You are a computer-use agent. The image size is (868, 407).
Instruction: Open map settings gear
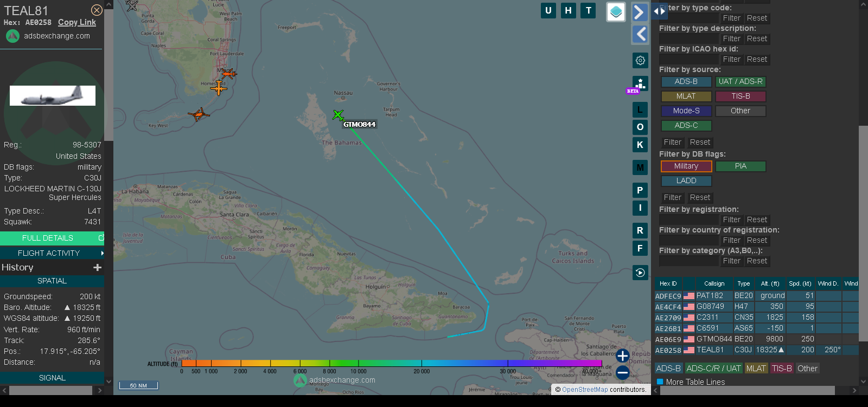(640, 60)
